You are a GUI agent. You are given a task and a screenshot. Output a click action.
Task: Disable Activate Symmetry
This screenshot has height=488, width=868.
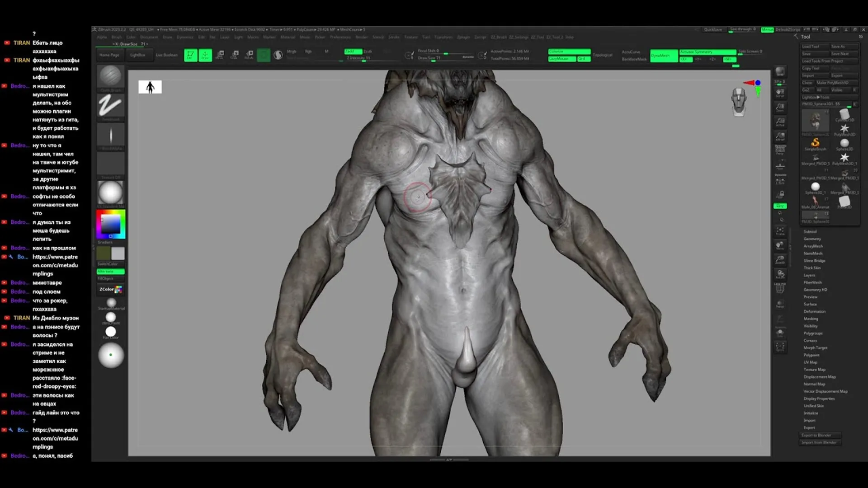click(x=707, y=52)
